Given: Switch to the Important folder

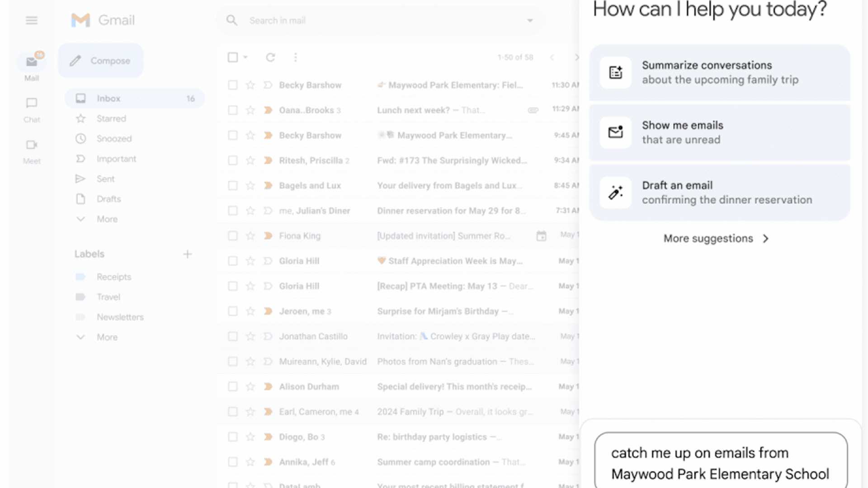Looking at the screenshot, I should pos(116,159).
